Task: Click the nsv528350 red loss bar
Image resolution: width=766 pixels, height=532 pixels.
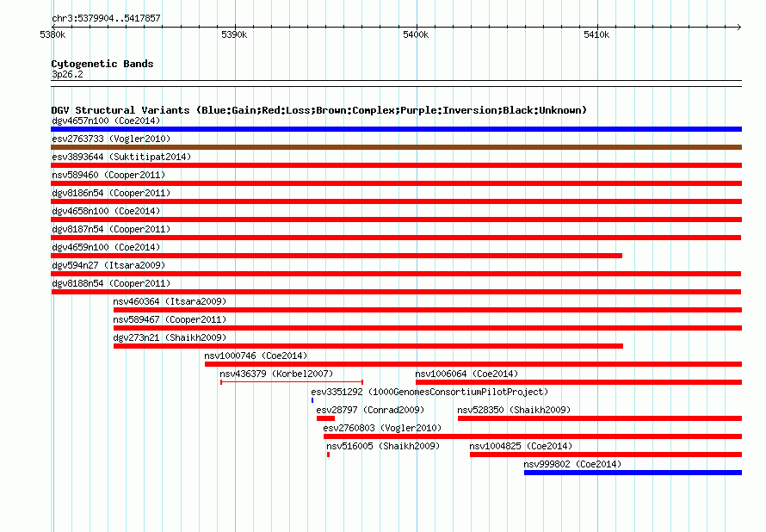Action: 600,418
